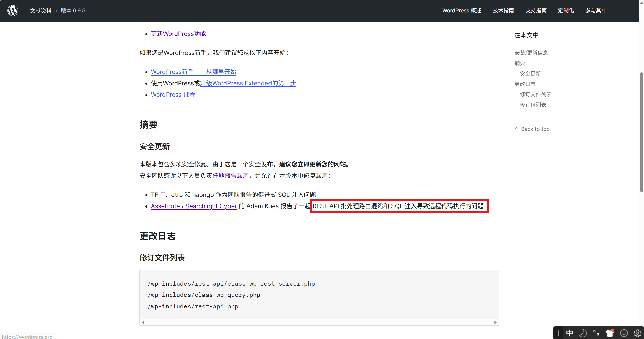This screenshot has height=339, width=644.
Task: Click /wp-includes/class-wp-query.php line
Action: (x=204, y=295)
